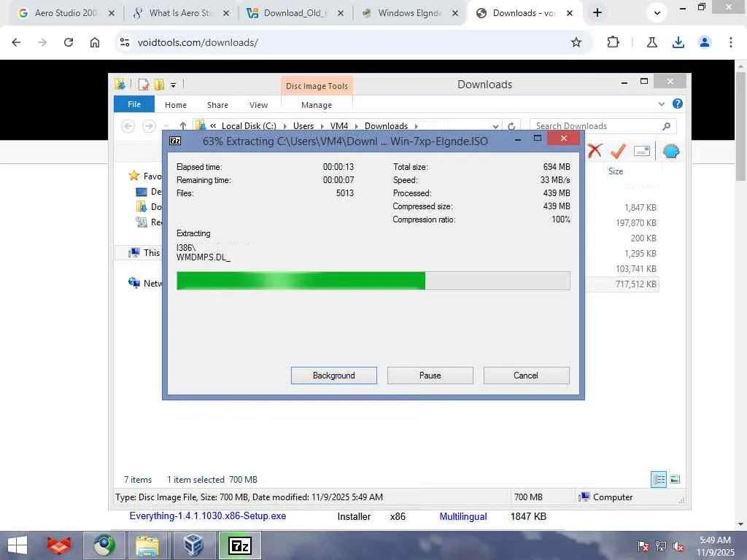Click the Multilingual link on the page
The height and width of the screenshot is (560, 747).
(463, 516)
